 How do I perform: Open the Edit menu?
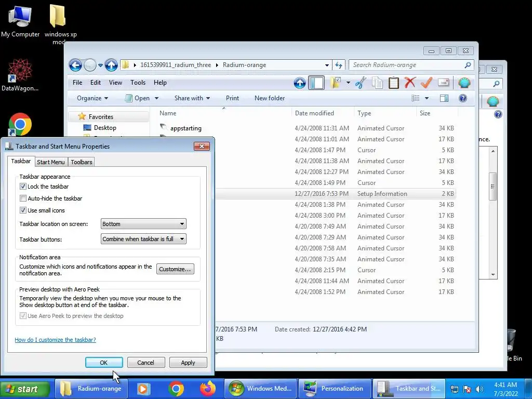click(x=96, y=83)
